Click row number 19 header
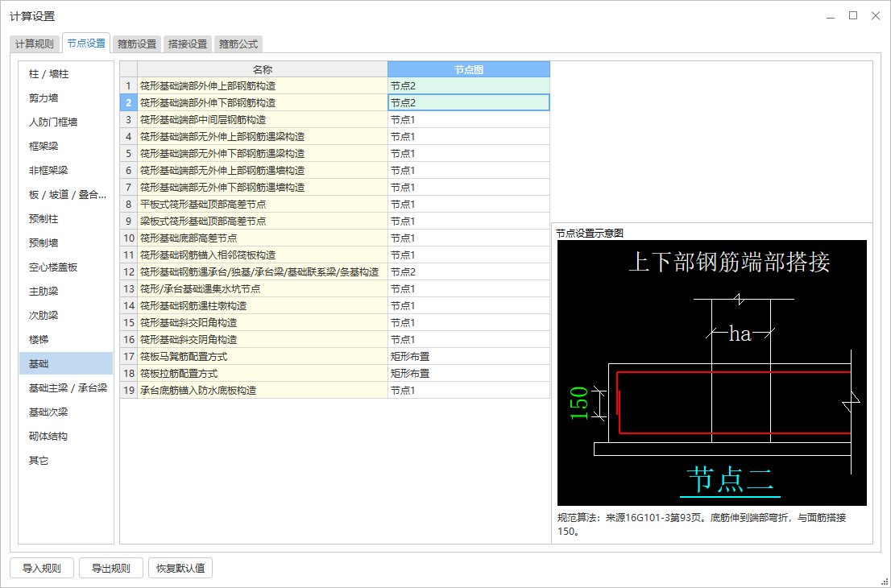The image size is (891, 588). click(128, 391)
